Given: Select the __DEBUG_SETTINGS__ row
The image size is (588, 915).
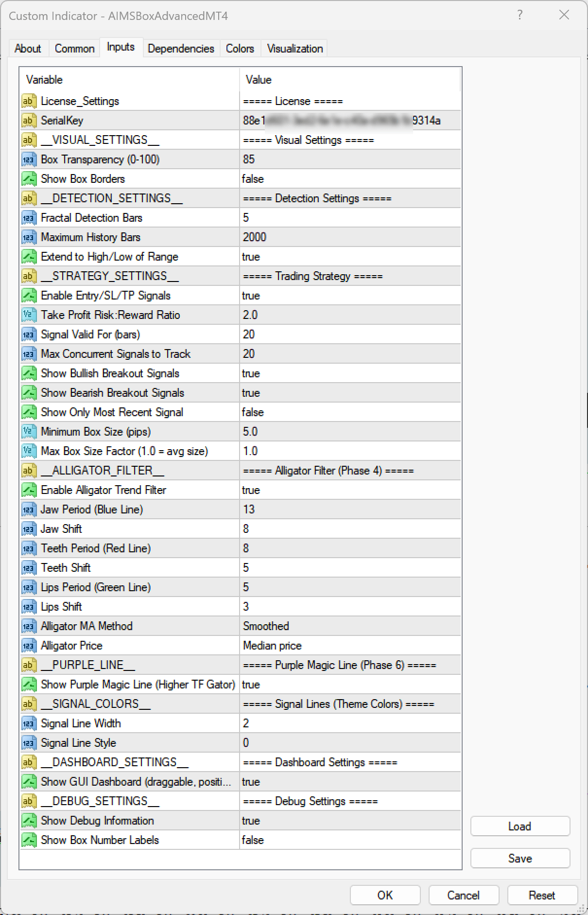Looking at the screenshot, I should pos(241,801).
